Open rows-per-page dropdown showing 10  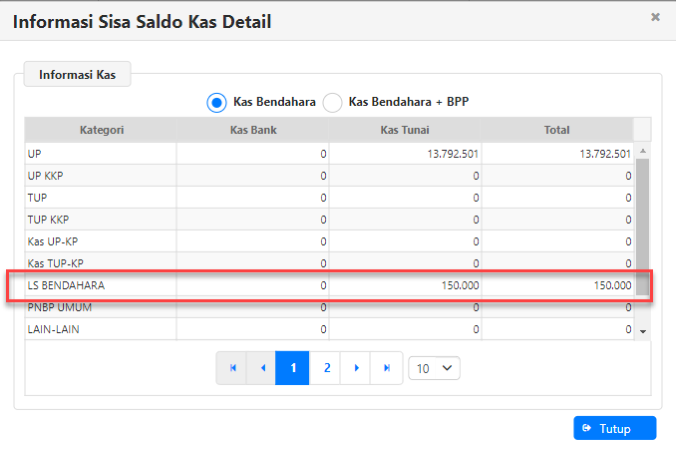pos(434,368)
